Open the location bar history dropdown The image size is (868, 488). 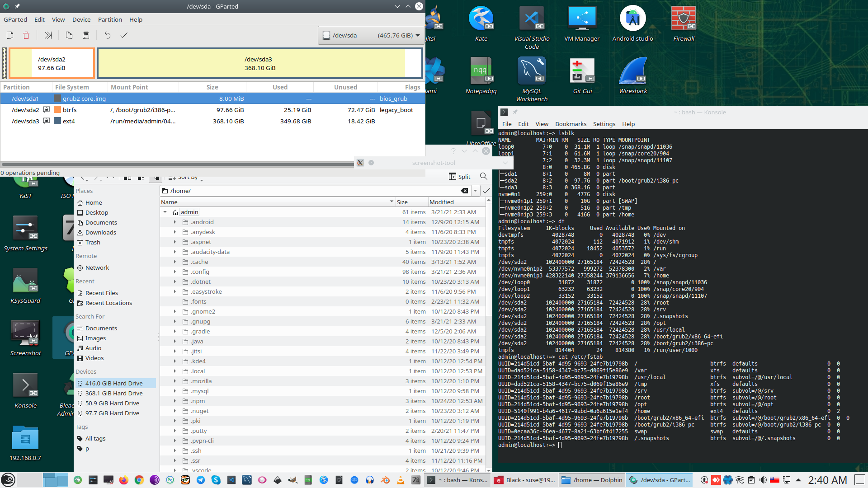tap(475, 191)
